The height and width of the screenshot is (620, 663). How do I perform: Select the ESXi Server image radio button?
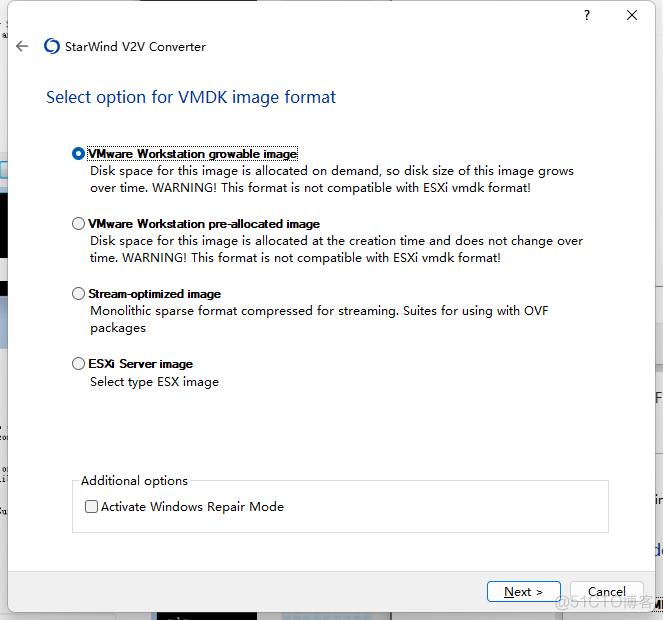pos(79,364)
